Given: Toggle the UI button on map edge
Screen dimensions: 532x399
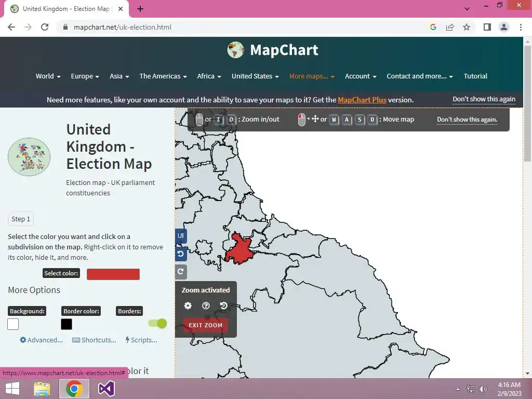Looking at the screenshot, I should tap(181, 236).
